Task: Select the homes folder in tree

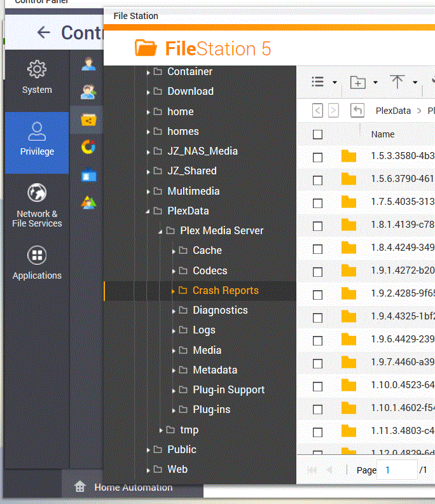Action: 183,132
